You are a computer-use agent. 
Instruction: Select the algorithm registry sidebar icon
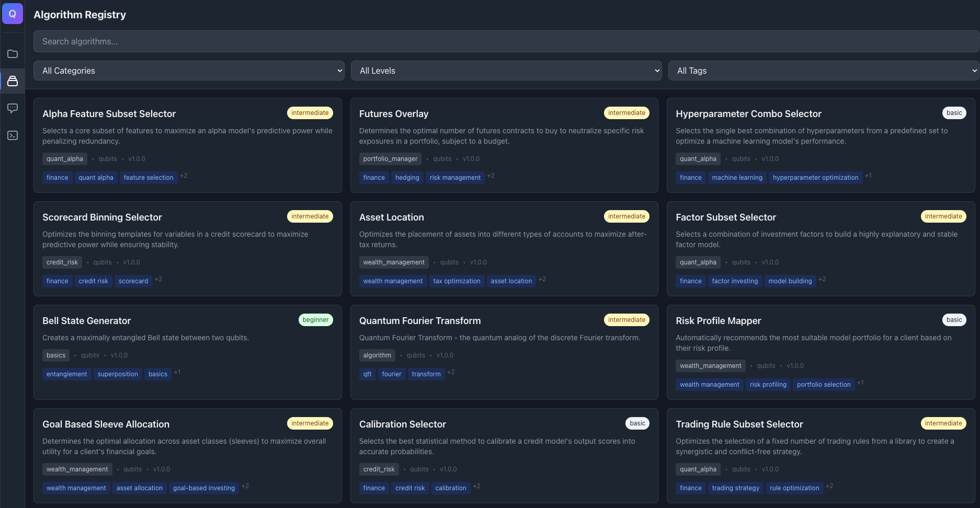[x=13, y=81]
